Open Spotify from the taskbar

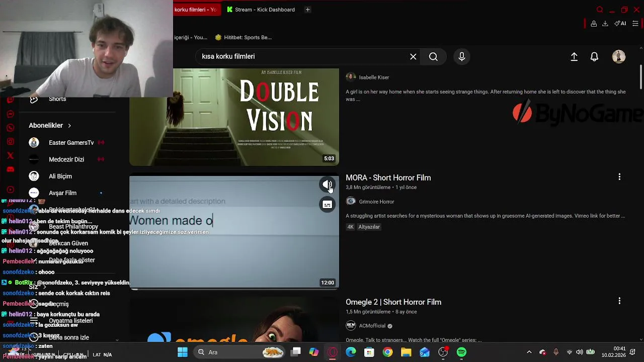[x=461, y=352]
